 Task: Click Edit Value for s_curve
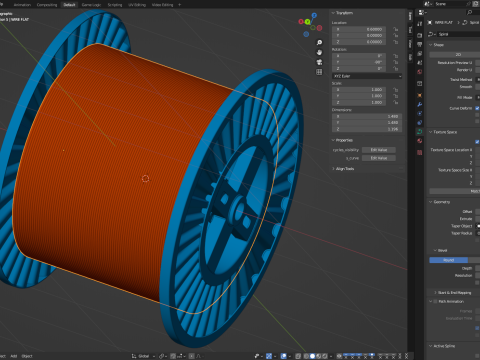tap(379, 158)
